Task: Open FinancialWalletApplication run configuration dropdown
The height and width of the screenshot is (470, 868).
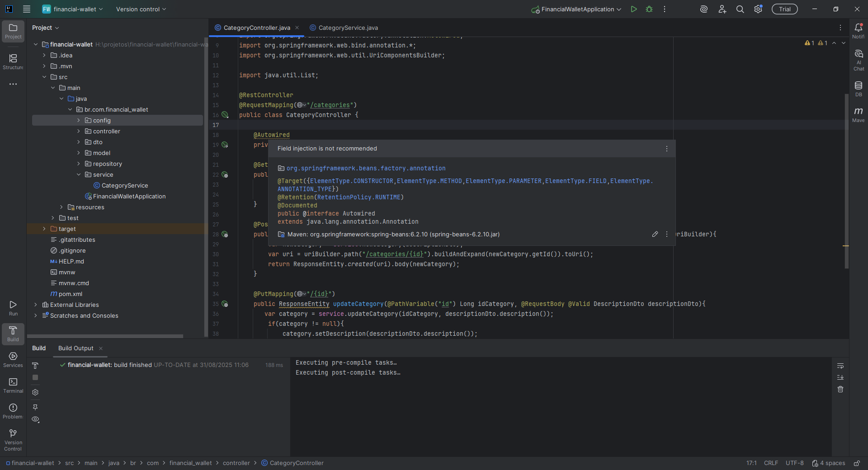Action: [x=576, y=9]
